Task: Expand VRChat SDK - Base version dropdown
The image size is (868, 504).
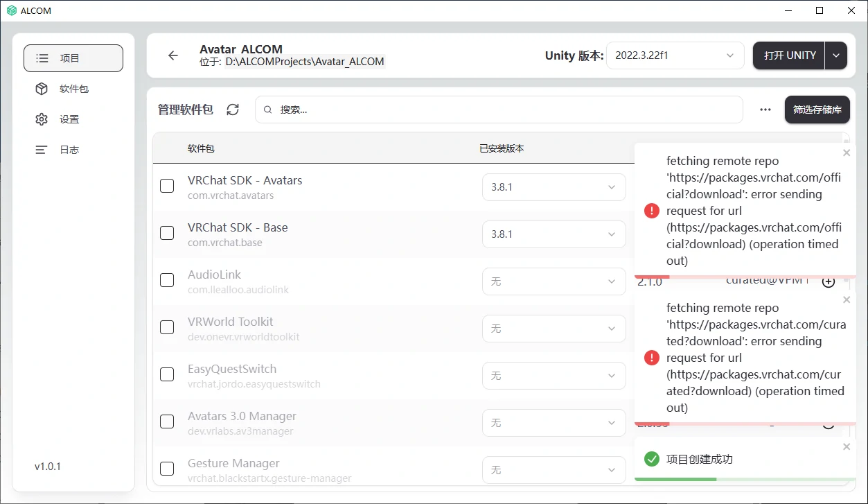Action: 553,234
